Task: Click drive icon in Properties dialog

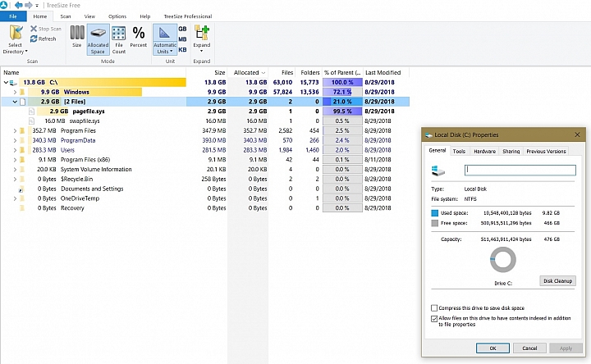Action: [x=438, y=171]
